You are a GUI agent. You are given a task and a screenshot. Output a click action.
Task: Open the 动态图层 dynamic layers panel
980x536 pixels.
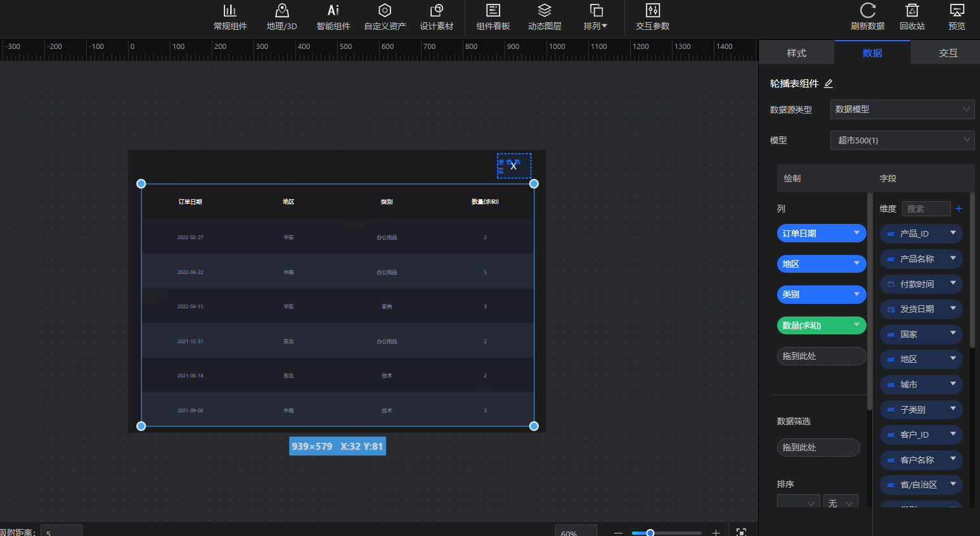point(545,17)
